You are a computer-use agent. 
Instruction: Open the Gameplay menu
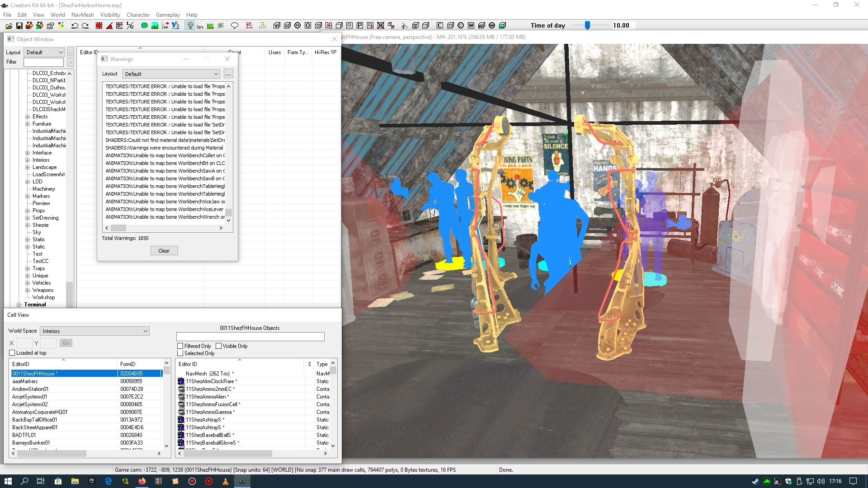pyautogui.click(x=168, y=15)
